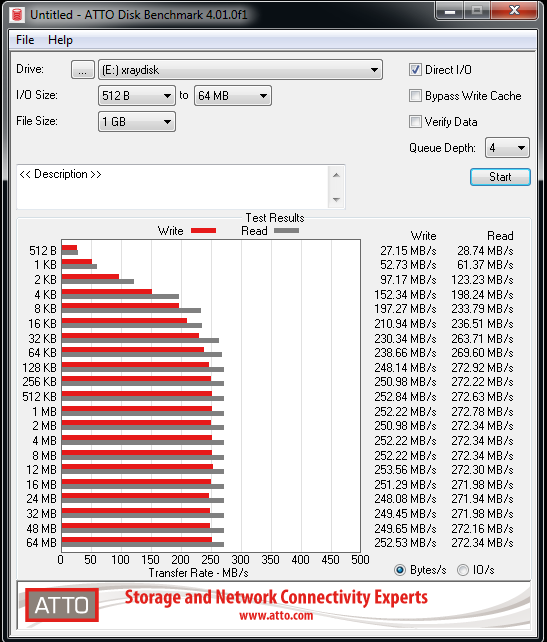Click inside the Description text box
Screen dimensions: 547x642
point(172,187)
